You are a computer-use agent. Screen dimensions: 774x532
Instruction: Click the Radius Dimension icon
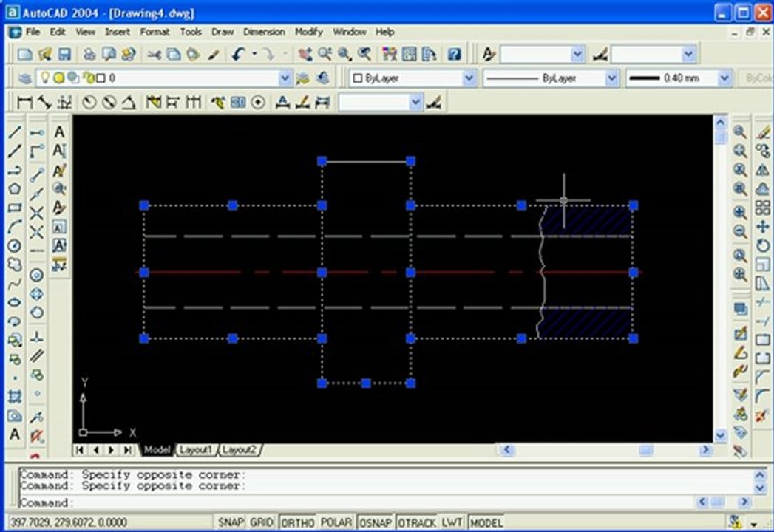point(89,102)
